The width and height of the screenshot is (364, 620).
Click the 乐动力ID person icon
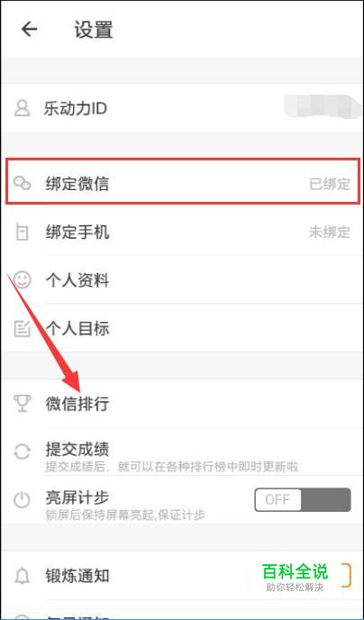(x=23, y=108)
